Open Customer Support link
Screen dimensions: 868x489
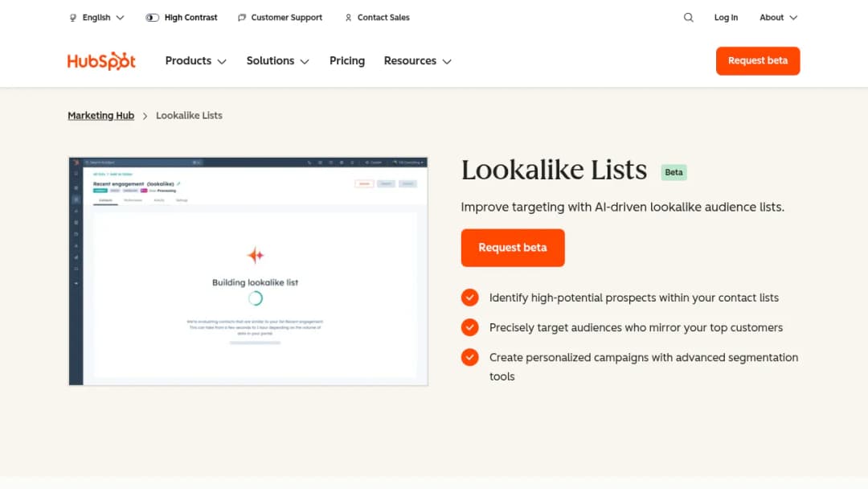pos(280,18)
